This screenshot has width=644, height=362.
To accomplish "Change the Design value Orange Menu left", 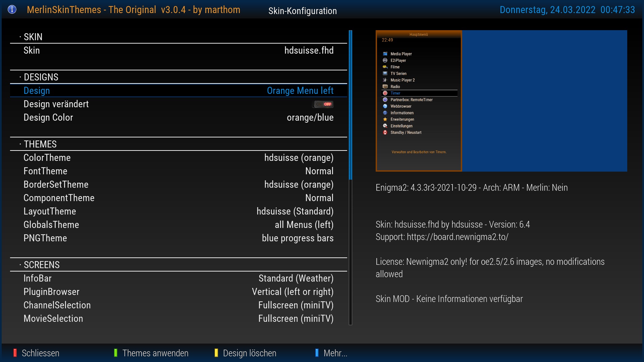I will (300, 91).
